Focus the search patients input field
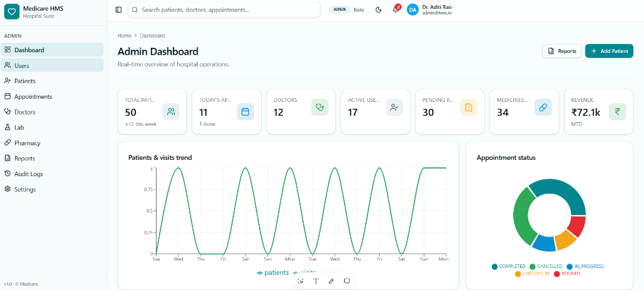The width and height of the screenshot is (644, 290). tap(225, 10)
